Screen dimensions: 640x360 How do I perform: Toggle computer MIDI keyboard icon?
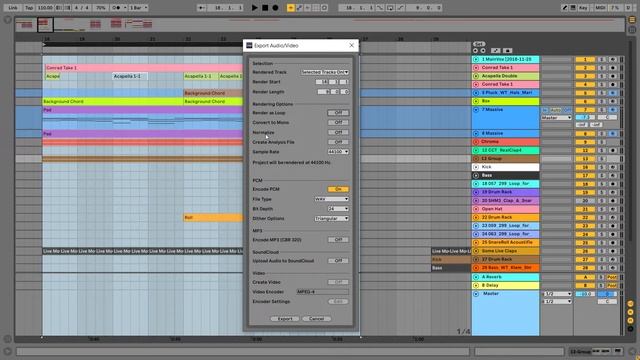coord(573,8)
